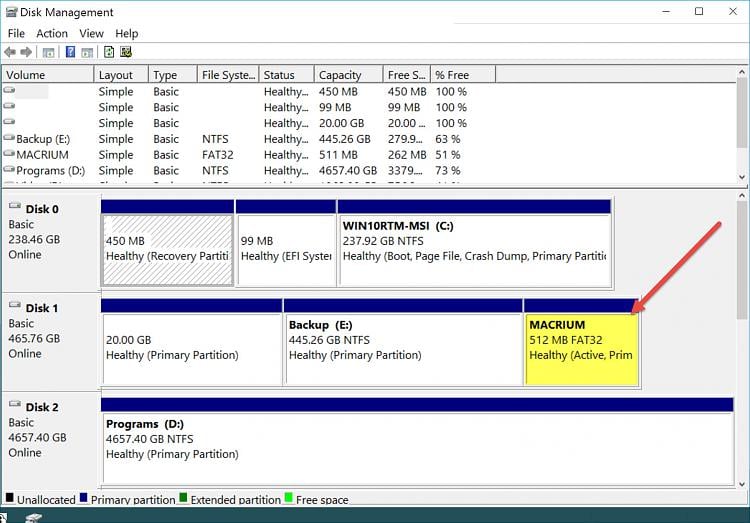Select drive icon of the 450 MB volume row
Screen dimensions: 750x523
point(9,90)
